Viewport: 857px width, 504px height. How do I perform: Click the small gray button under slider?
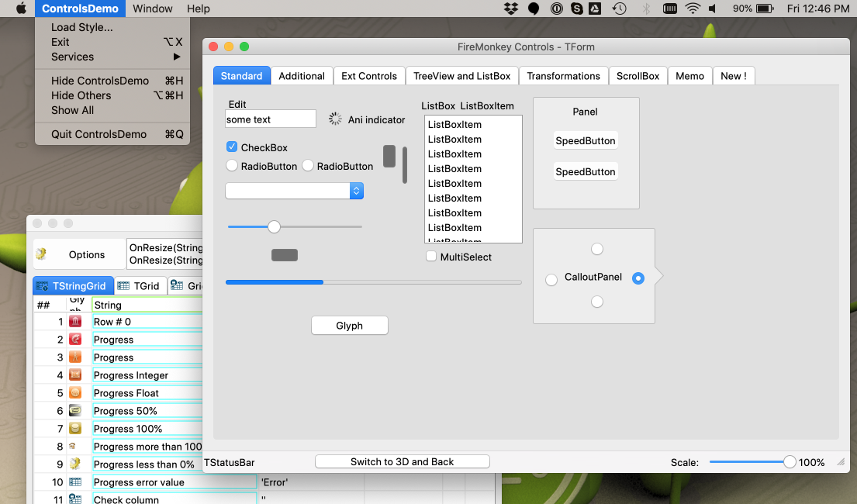tap(285, 255)
